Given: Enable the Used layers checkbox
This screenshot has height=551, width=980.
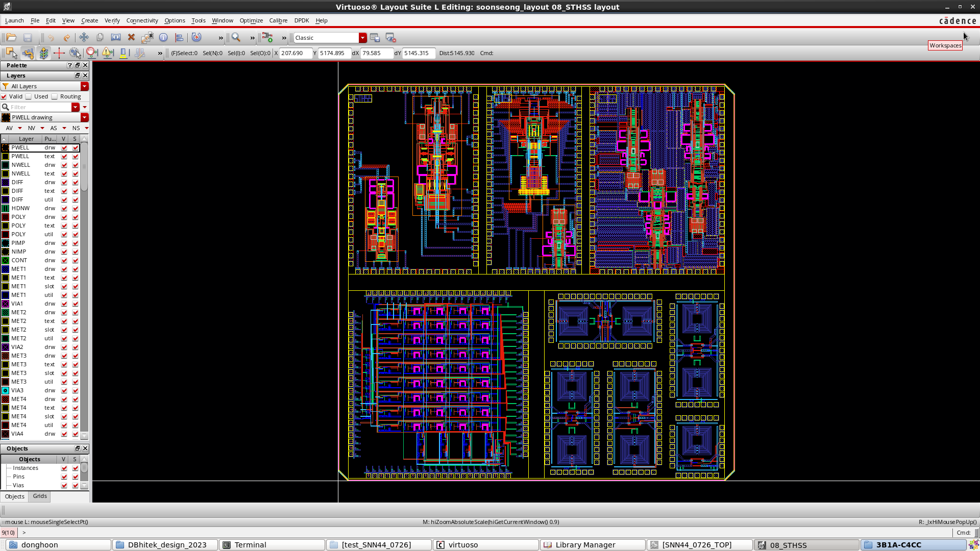Looking at the screenshot, I should [29, 96].
